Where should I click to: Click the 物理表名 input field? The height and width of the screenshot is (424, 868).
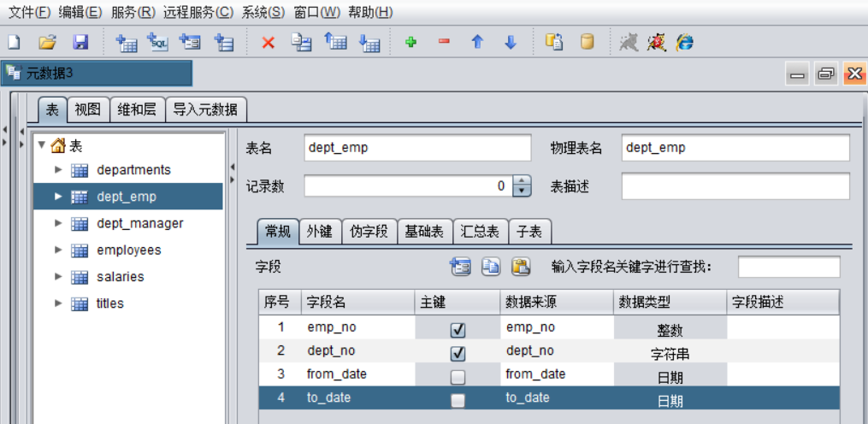[x=735, y=148]
